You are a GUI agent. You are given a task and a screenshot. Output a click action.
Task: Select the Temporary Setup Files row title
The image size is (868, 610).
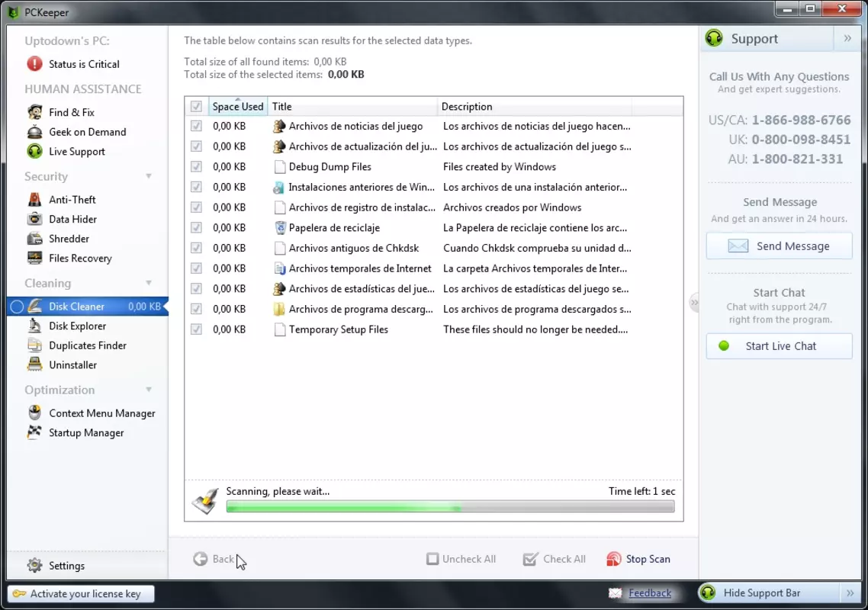(338, 329)
